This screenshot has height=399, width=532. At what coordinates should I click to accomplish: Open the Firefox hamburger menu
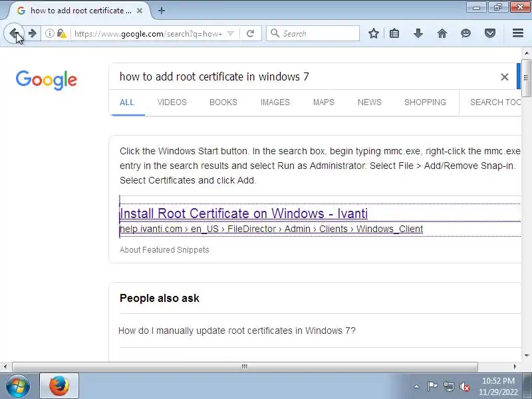pyautogui.click(x=518, y=33)
